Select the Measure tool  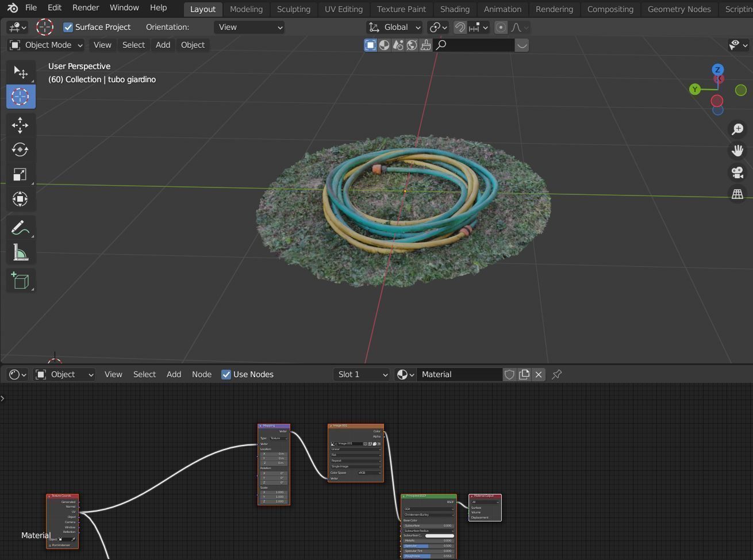(x=21, y=253)
